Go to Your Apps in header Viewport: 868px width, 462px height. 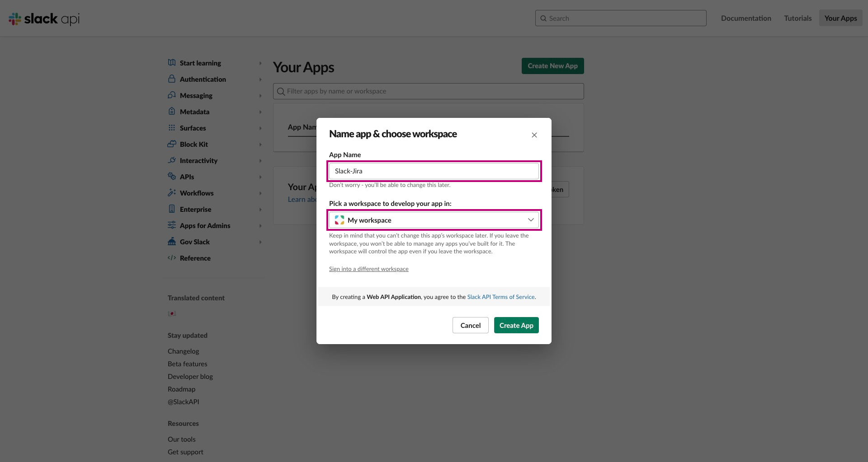tap(840, 18)
